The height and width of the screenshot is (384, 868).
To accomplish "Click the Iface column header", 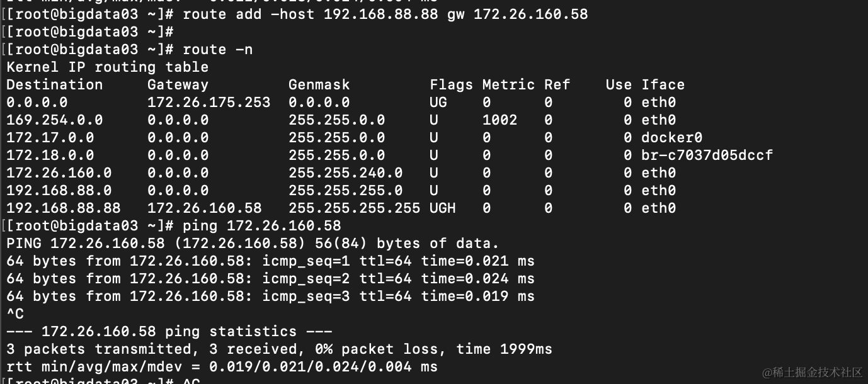I will pyautogui.click(x=663, y=84).
